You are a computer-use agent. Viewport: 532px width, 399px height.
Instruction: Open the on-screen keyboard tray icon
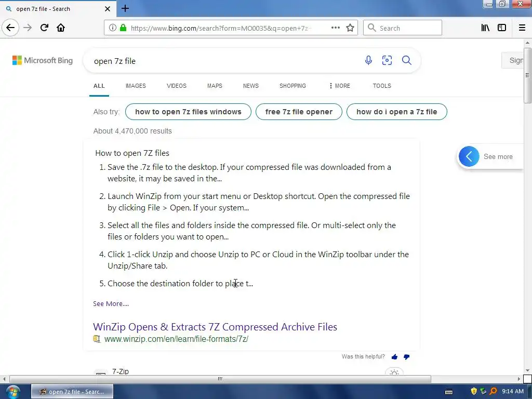point(448,392)
